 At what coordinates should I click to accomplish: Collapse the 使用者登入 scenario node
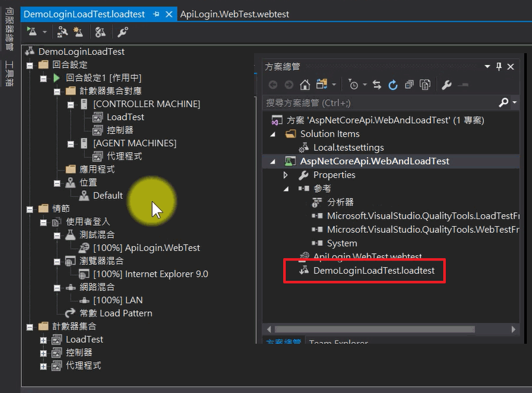(x=43, y=222)
